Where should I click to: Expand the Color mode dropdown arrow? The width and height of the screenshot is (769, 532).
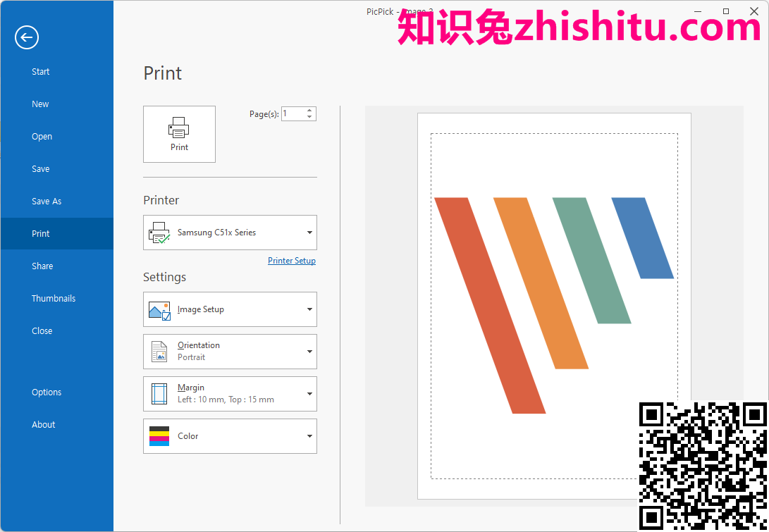point(309,436)
